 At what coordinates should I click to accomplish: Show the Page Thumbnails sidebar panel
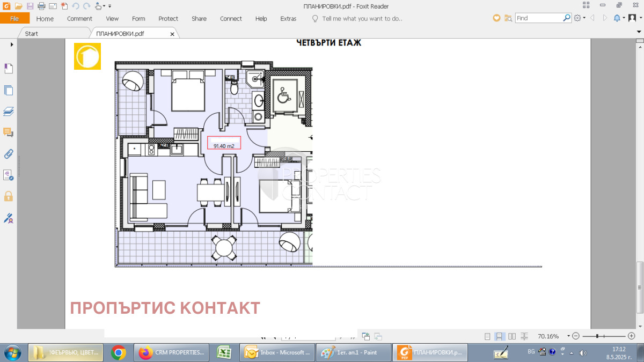[9, 90]
